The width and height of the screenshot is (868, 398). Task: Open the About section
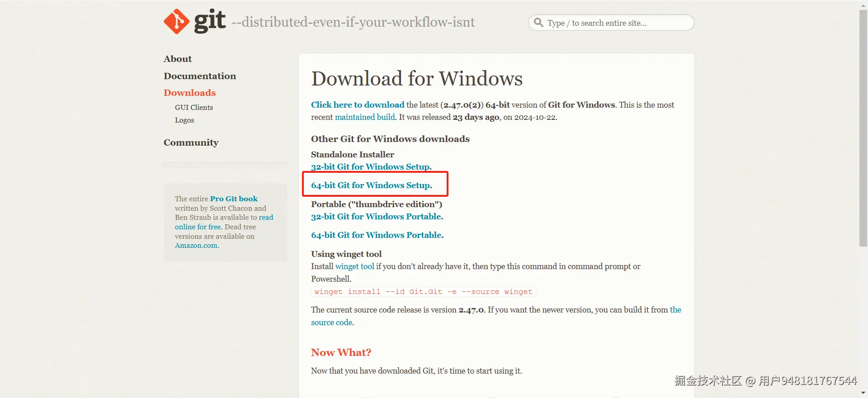[178, 59]
